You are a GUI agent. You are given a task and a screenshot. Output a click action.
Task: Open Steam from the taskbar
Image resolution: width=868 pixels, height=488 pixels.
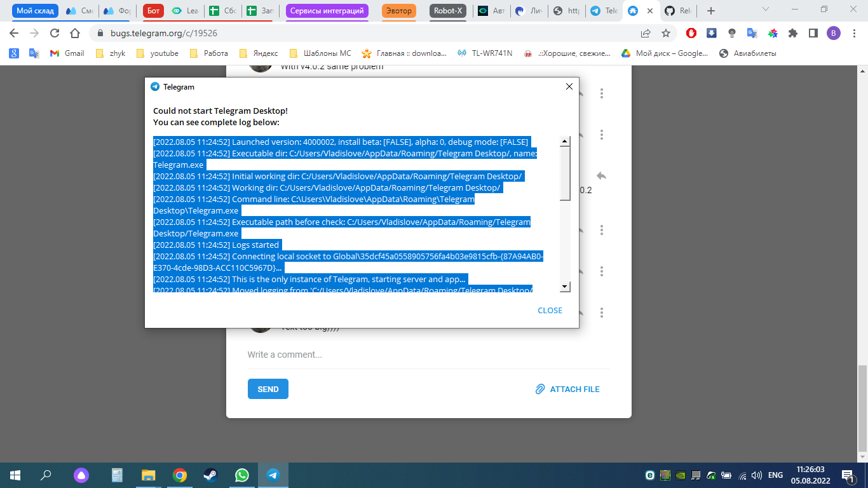point(211,475)
